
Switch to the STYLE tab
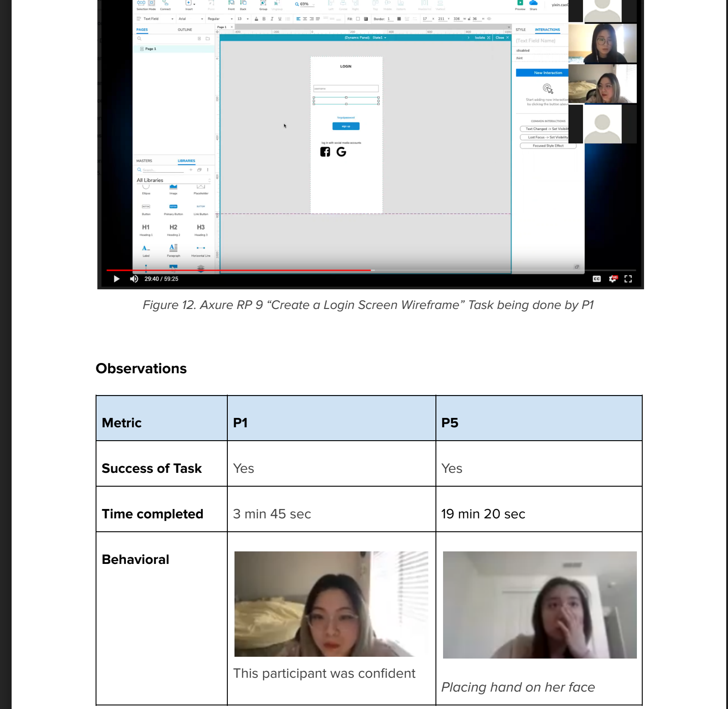pos(521,29)
